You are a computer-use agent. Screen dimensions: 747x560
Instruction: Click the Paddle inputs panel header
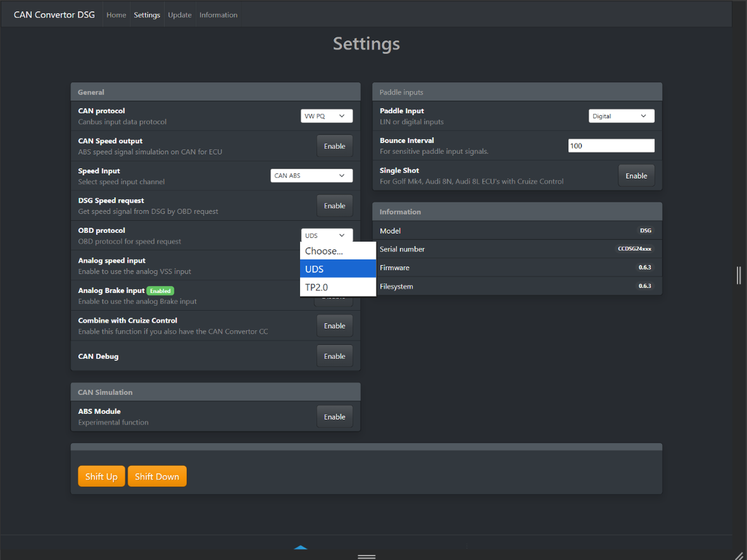point(517,92)
